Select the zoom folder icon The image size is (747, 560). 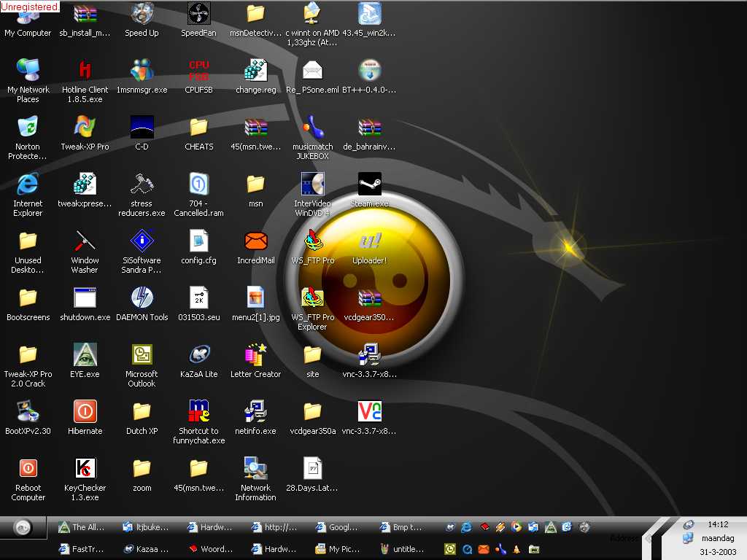point(142,469)
